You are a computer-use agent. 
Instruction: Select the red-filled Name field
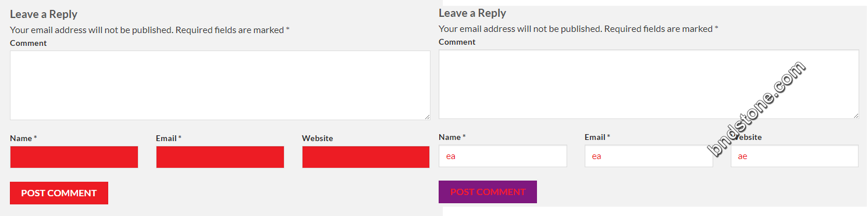[x=74, y=157]
